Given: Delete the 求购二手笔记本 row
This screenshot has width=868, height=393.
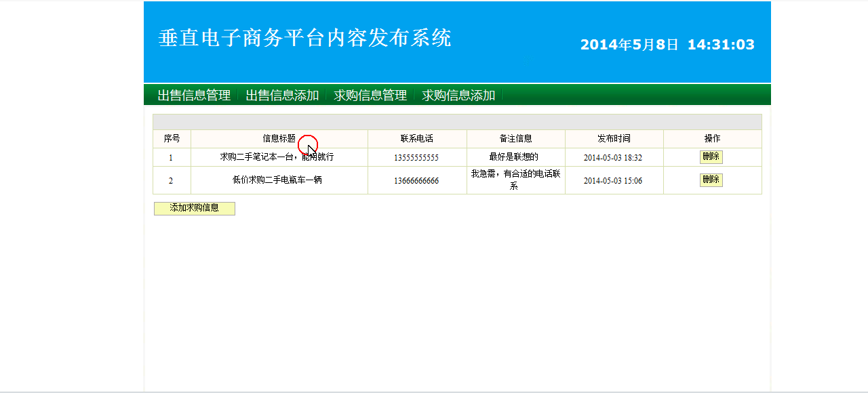Looking at the screenshot, I should point(711,157).
